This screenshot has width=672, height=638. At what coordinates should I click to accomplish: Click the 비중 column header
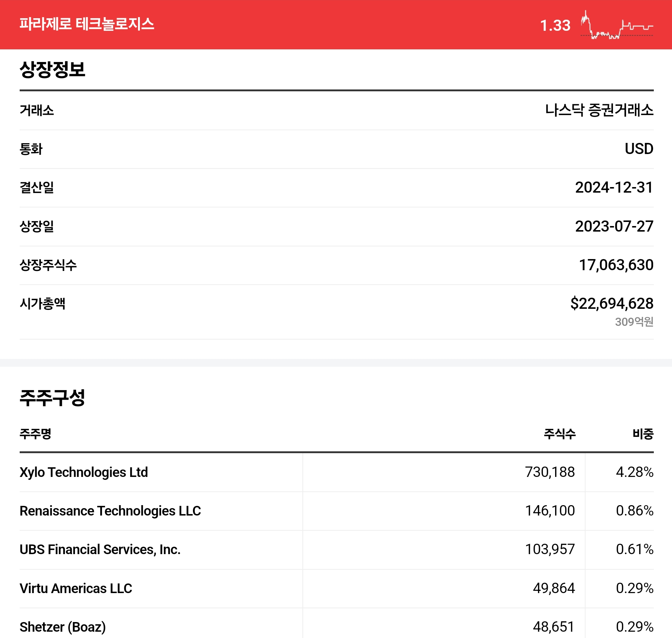pos(643,433)
